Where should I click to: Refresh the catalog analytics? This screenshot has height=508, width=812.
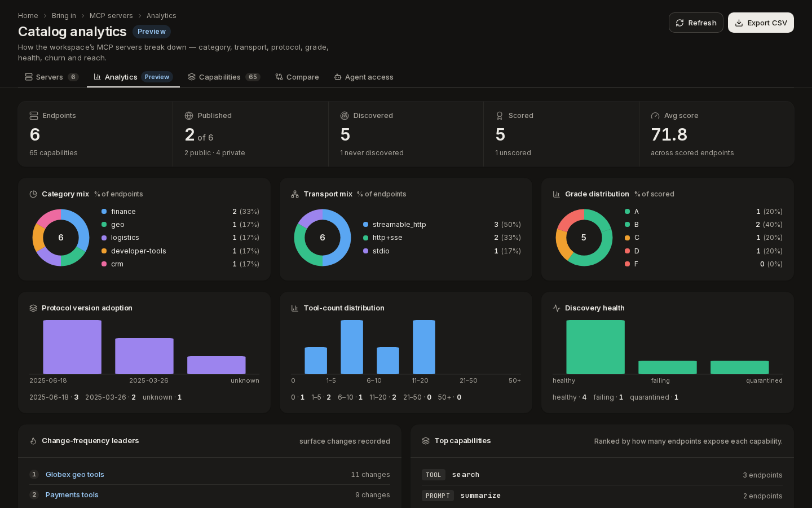(x=696, y=23)
